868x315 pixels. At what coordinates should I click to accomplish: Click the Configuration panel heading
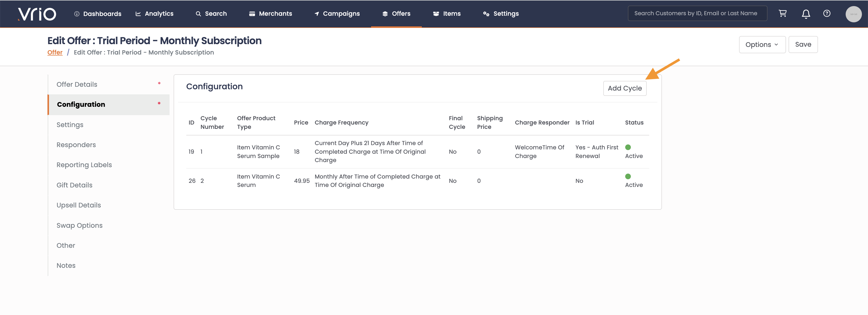tap(214, 86)
